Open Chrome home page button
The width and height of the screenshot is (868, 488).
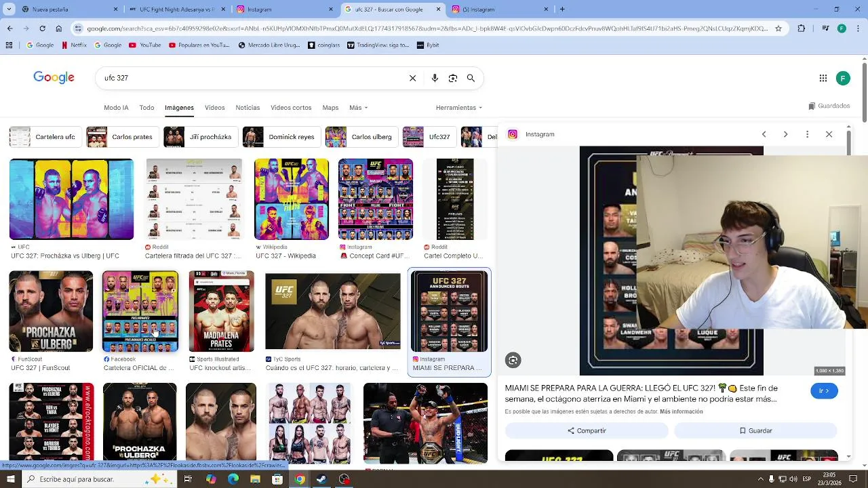58,28
